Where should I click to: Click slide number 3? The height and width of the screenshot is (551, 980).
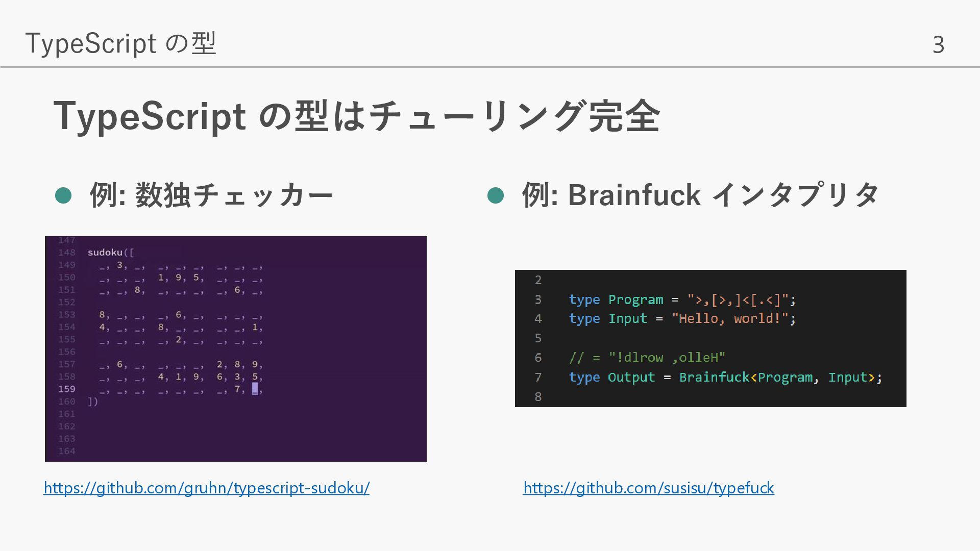pyautogui.click(x=938, y=45)
